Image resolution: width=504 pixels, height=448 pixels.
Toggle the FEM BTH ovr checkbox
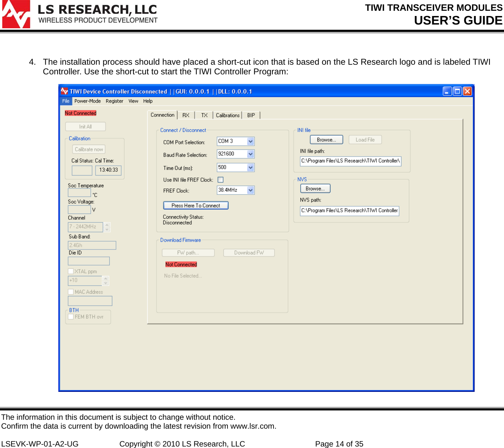[x=71, y=317]
